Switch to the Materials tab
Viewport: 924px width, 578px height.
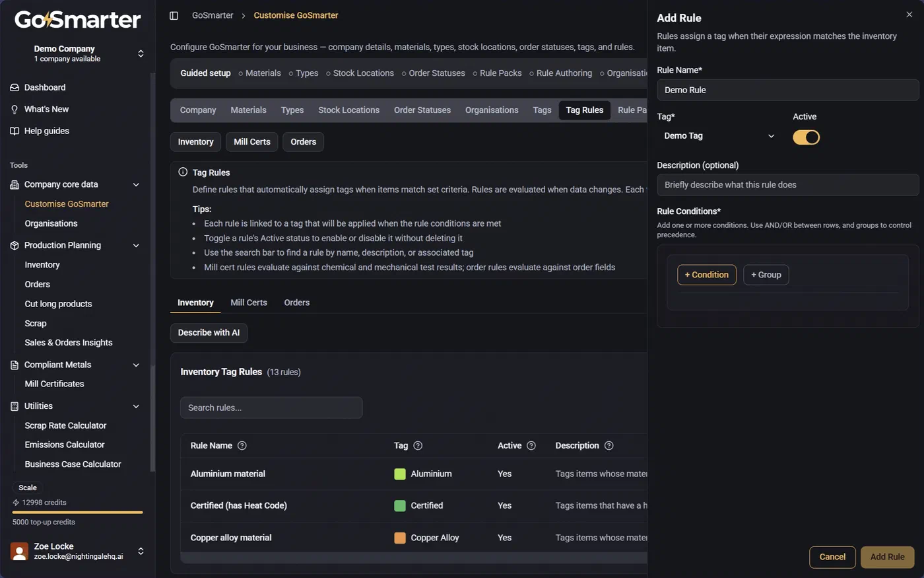point(249,110)
